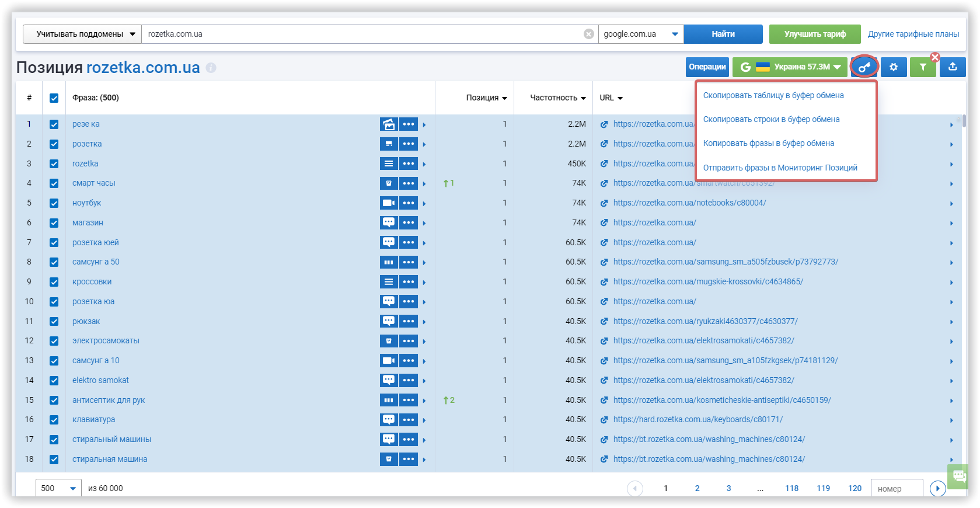Uncheck the 'rozetka' row checkbox

(x=54, y=164)
